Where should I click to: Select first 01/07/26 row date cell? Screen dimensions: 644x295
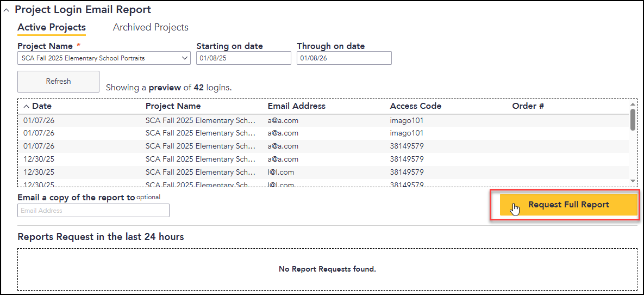click(39, 120)
